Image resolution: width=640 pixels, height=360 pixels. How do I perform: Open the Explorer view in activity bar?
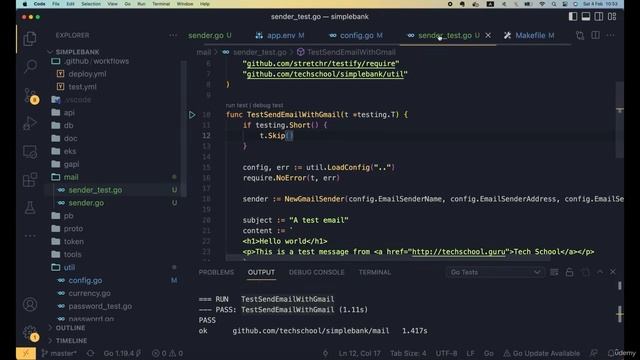tap(30, 39)
